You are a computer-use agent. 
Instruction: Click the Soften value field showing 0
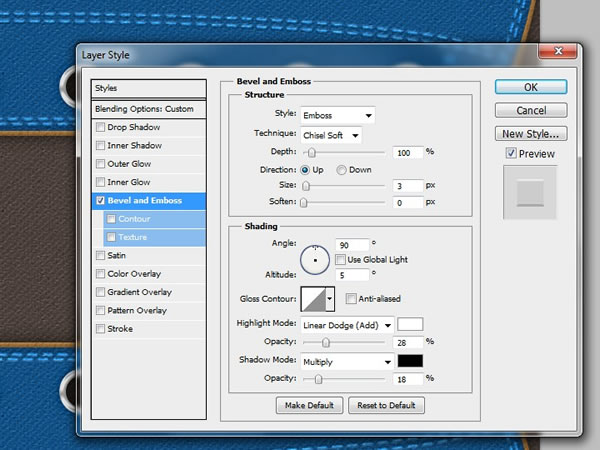[x=408, y=202]
